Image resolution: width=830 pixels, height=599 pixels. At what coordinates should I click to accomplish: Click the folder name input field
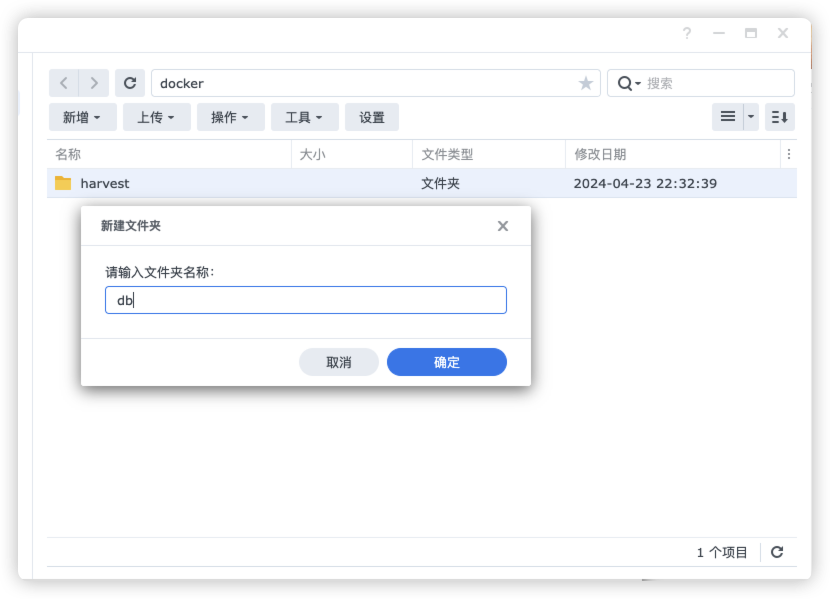306,300
